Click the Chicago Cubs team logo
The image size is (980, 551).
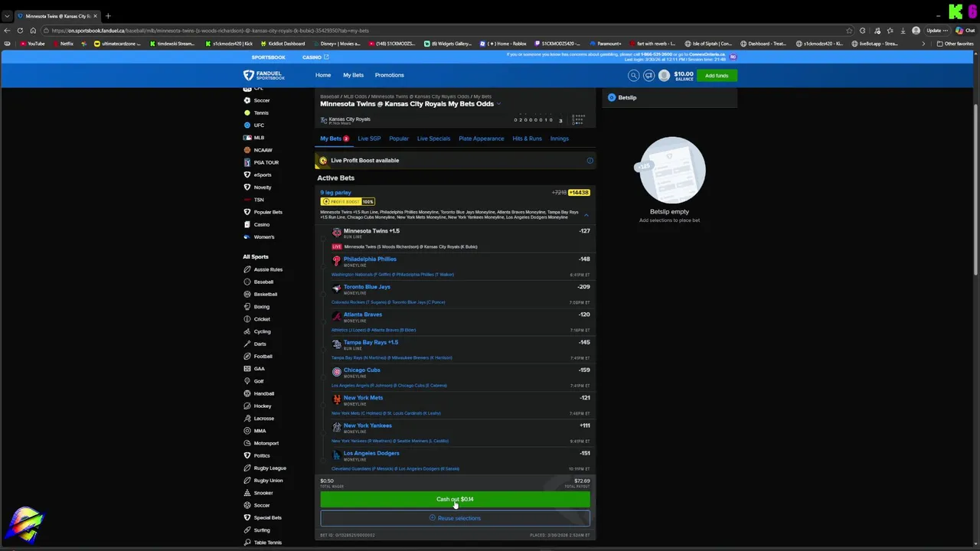tap(336, 371)
